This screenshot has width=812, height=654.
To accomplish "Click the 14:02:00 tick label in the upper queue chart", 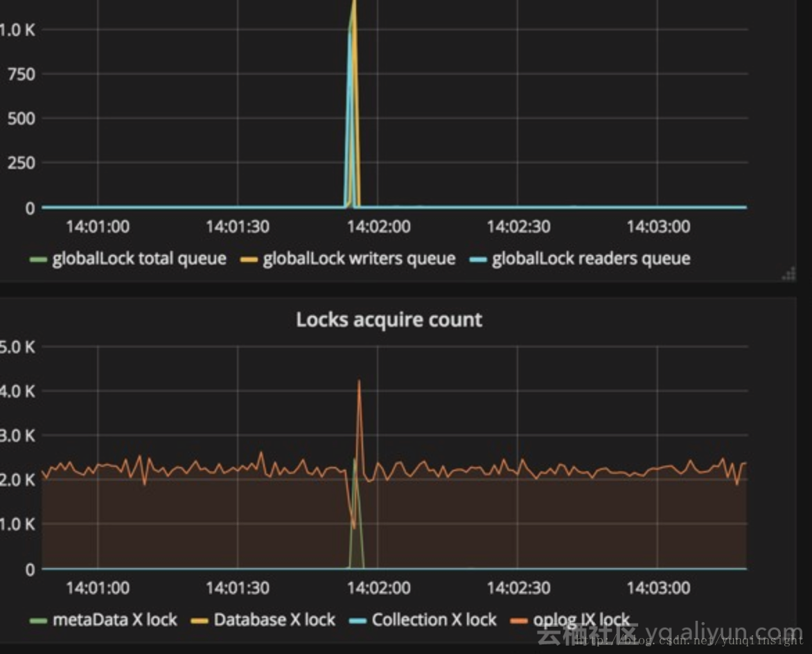I will click(378, 227).
